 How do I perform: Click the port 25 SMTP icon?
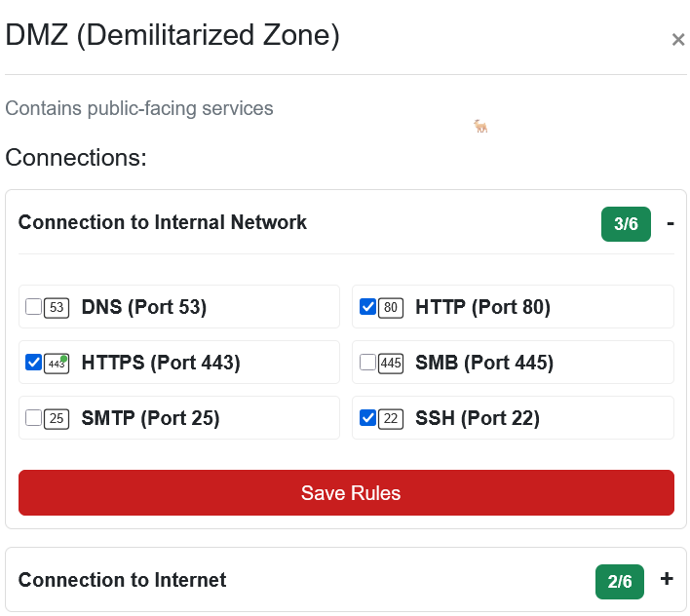pos(57,419)
